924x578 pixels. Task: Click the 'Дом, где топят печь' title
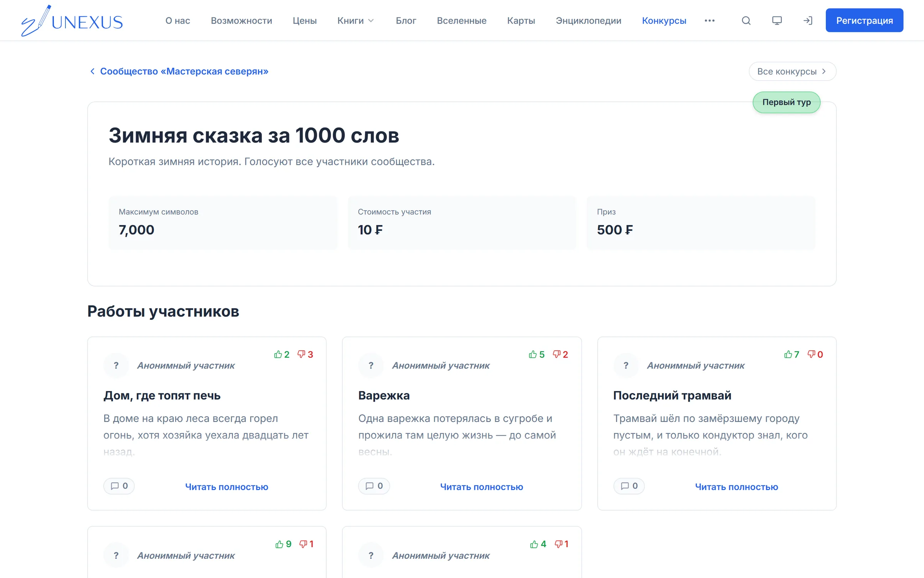pos(162,395)
